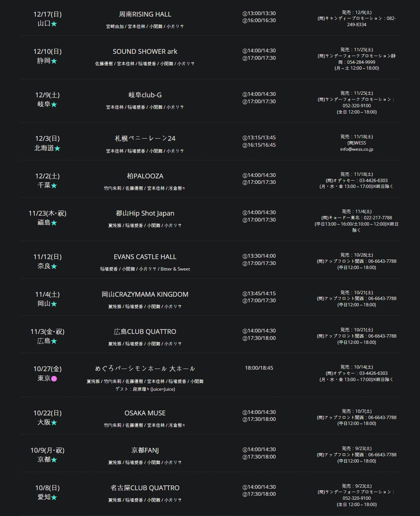
Task: Click the star icon beside 福島
Action: click(54, 223)
